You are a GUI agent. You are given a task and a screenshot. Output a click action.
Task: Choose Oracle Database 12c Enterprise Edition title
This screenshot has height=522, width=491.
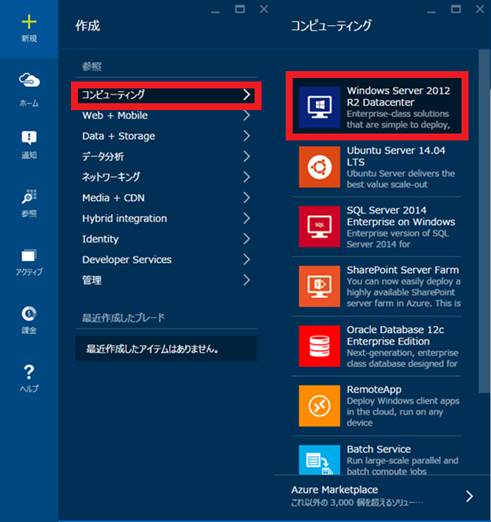point(395,335)
